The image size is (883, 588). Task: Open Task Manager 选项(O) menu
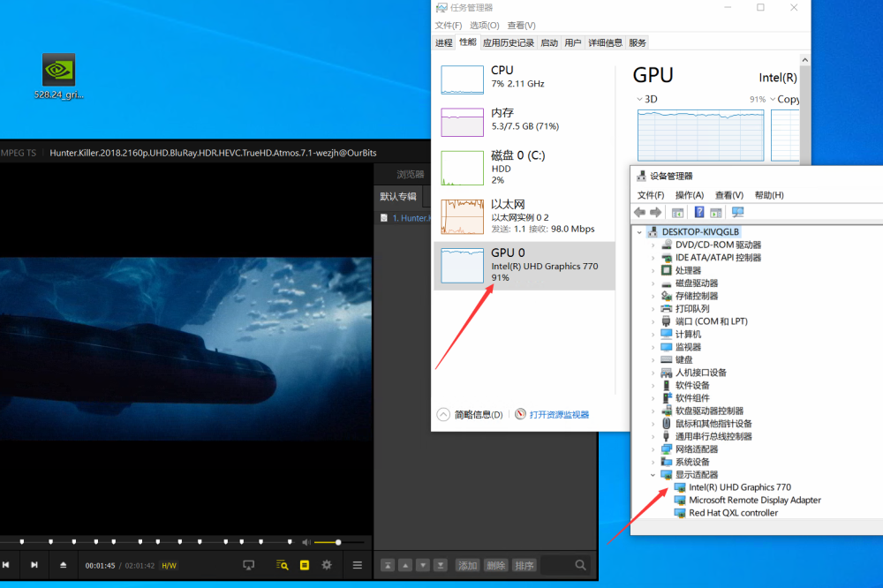click(484, 26)
